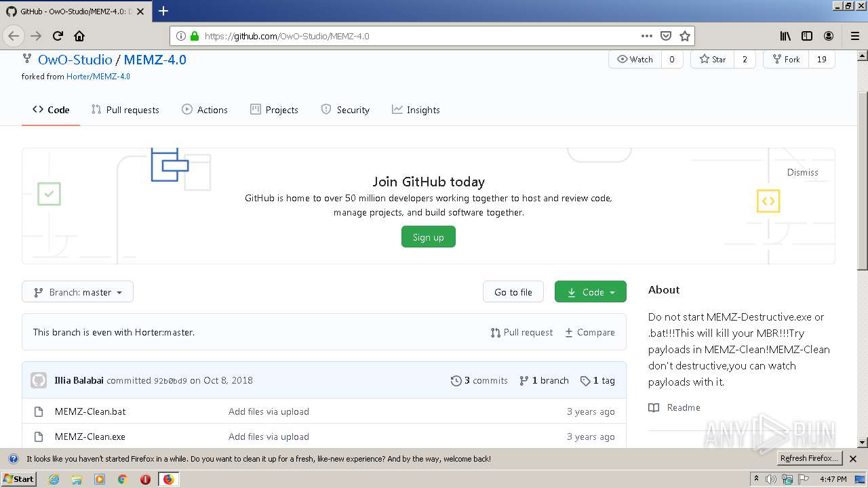Open the Projects tab
The width and height of the screenshot is (868, 488).
(x=274, y=110)
